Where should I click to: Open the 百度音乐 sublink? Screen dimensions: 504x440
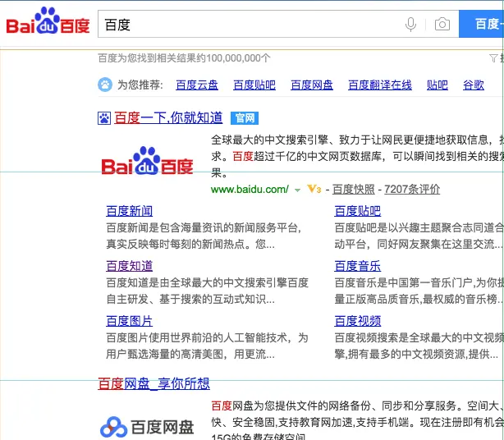click(357, 266)
